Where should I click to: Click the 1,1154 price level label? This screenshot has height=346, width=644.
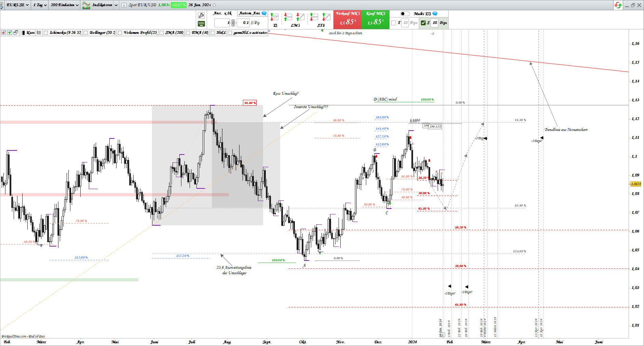415,120
